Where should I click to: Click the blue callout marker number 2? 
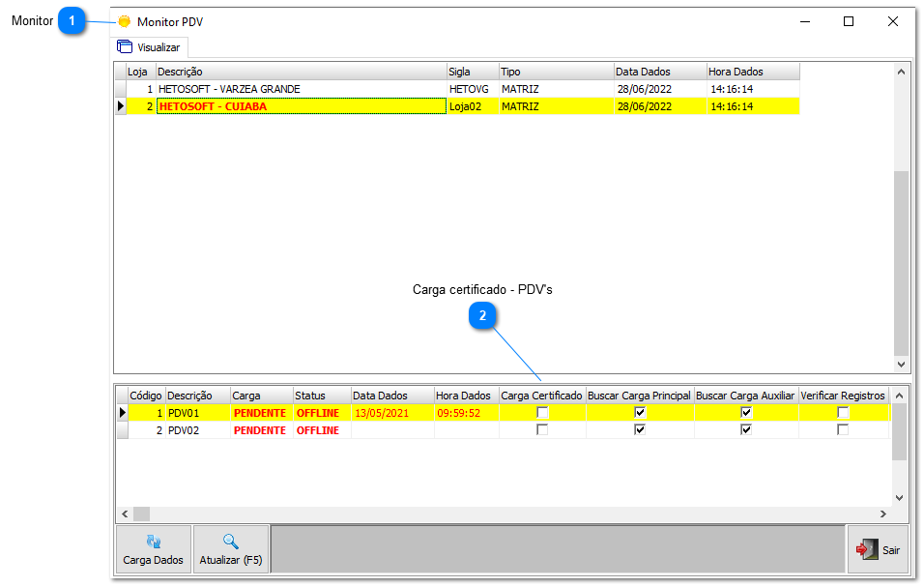(482, 315)
